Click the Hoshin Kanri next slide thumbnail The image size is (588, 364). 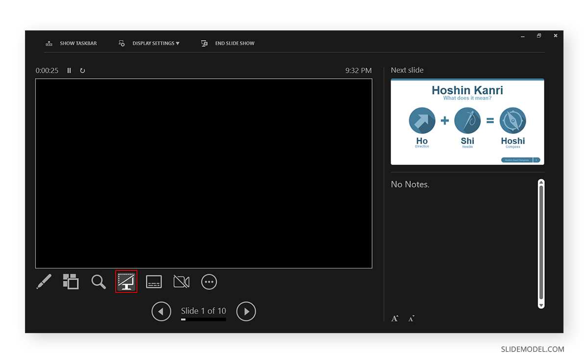tap(467, 121)
